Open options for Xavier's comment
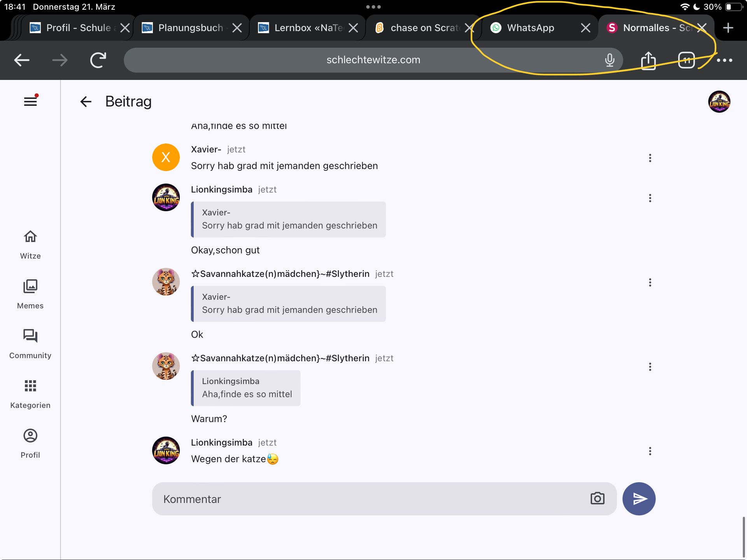Screen dimensions: 747x560 (650, 158)
